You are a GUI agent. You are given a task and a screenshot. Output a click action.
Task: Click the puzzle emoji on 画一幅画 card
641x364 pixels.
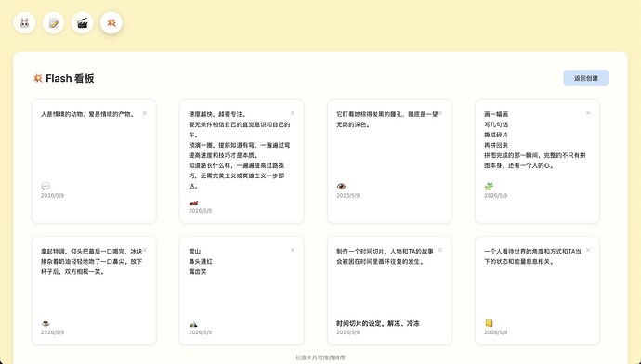(x=489, y=187)
